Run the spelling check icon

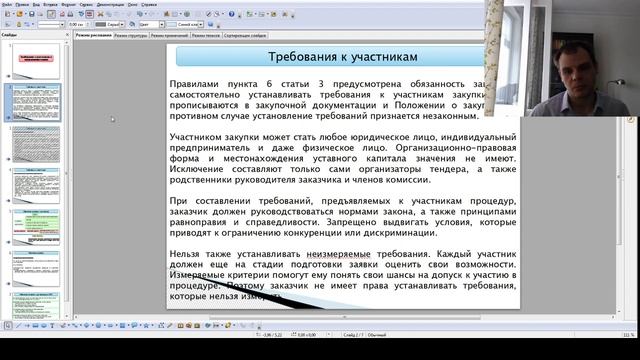click(81, 14)
